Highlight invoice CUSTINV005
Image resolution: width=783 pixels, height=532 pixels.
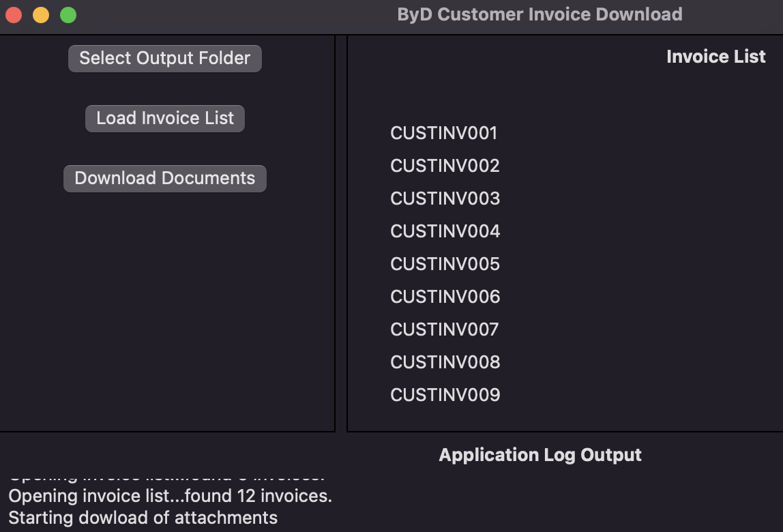click(445, 264)
